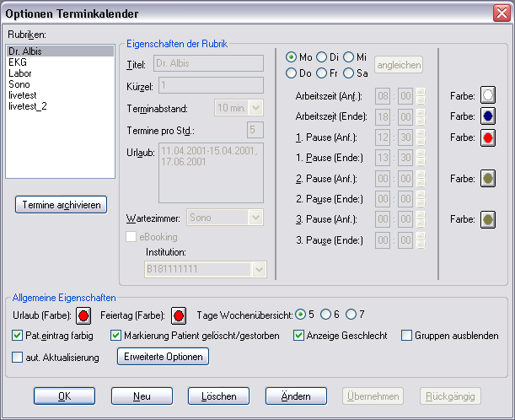Open white Farbe swatch beside Arbeitszeit (Anf.)
Image resolution: width=515 pixels, height=420 pixels.
coord(488,95)
